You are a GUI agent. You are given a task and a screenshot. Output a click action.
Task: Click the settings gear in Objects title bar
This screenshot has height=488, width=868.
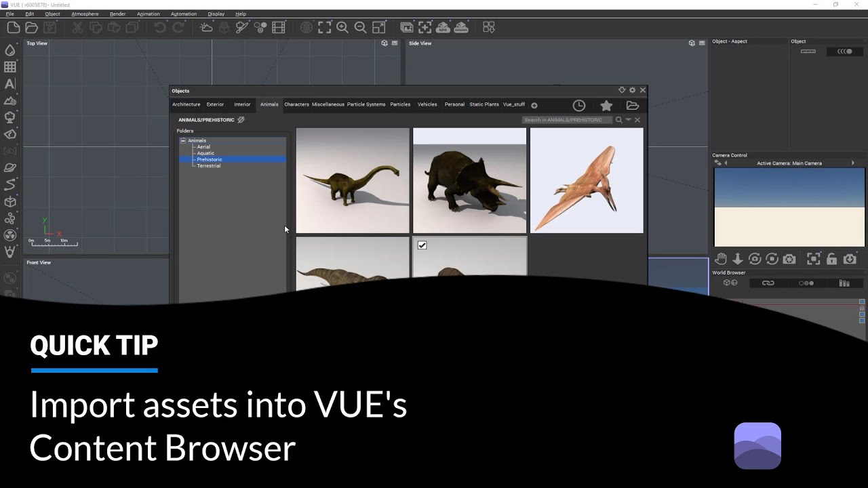pos(632,90)
